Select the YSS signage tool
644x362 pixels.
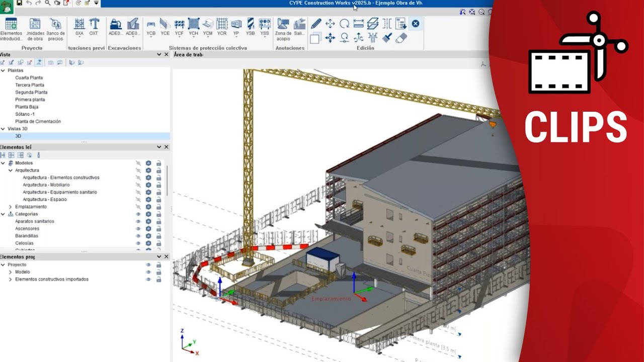click(x=265, y=22)
